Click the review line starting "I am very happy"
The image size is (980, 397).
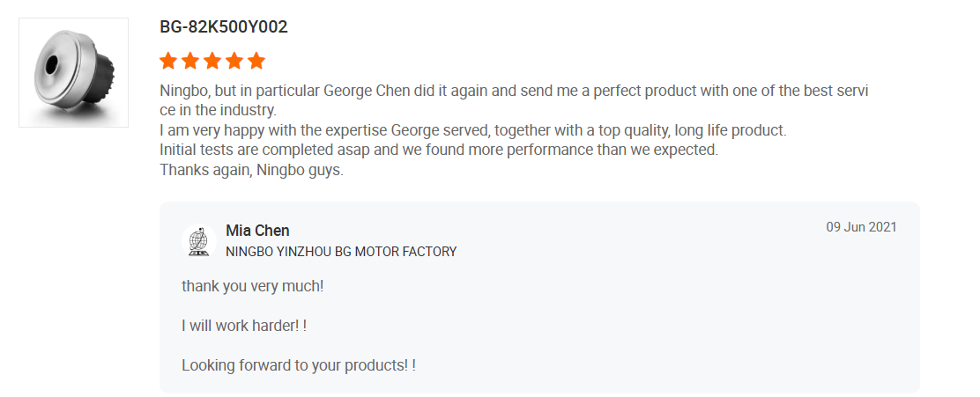click(x=472, y=130)
